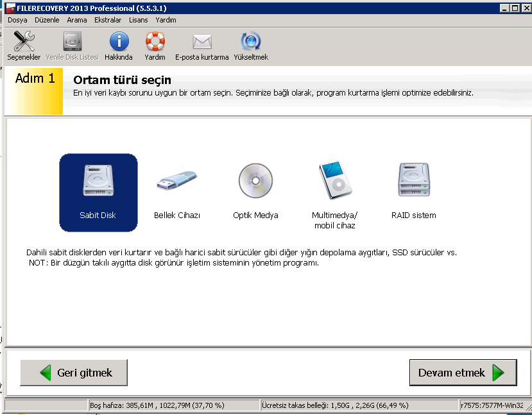
Task: Choose Bellek Cihazı USB stick icon
Action: [176, 180]
